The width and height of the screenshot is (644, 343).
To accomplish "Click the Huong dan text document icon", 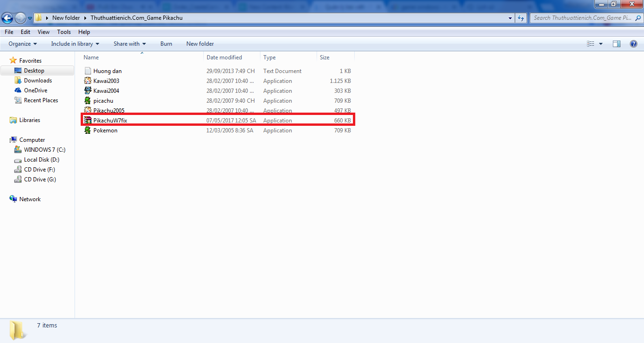I will [x=88, y=71].
